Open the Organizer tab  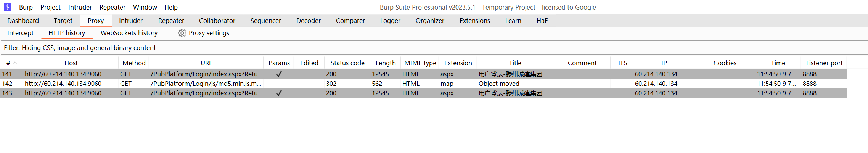430,21
